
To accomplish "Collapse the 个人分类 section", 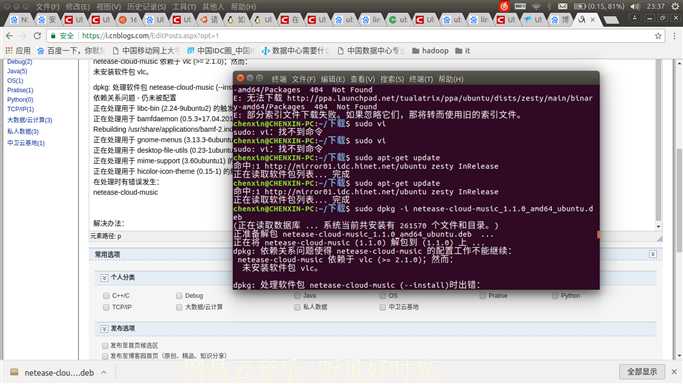I will pos(104,277).
